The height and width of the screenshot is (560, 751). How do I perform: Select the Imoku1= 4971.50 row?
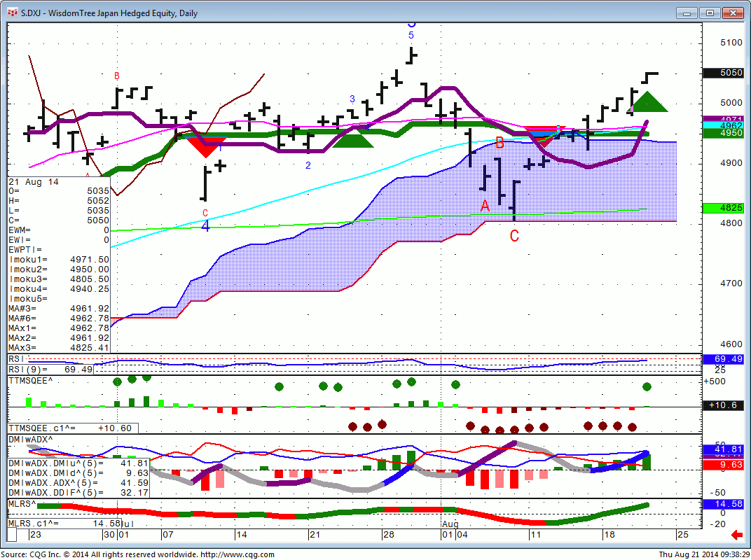pos(59,260)
